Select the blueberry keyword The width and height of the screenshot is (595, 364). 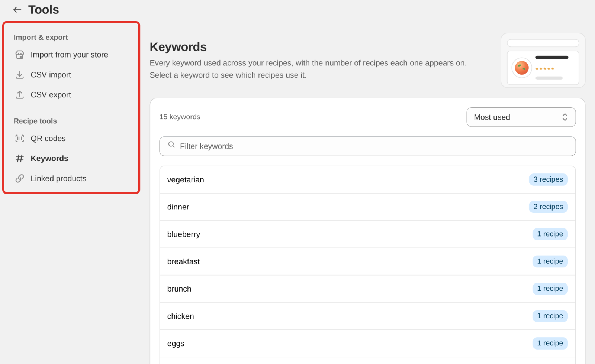tap(367, 234)
